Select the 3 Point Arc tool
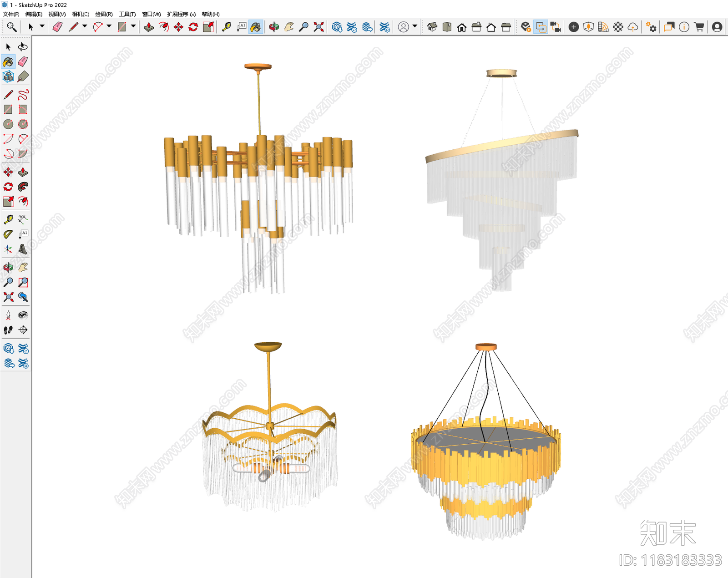This screenshot has width=728, height=578. (x=8, y=153)
